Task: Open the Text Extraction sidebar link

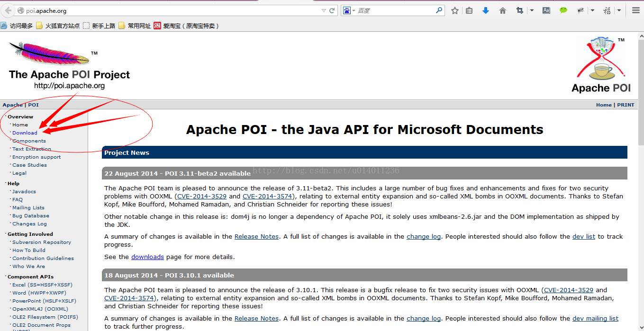Action: (32, 149)
